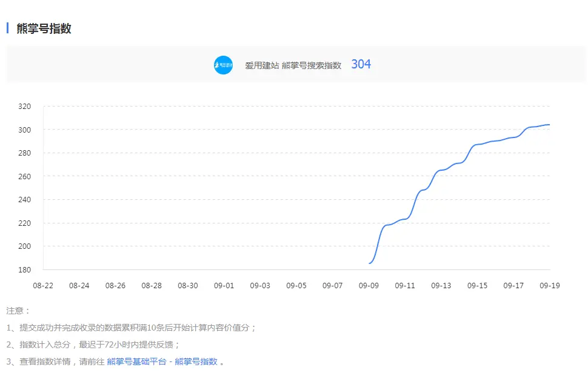588x376 pixels.
Task: Click the 09-01 x-axis date label
Action: click(224, 285)
